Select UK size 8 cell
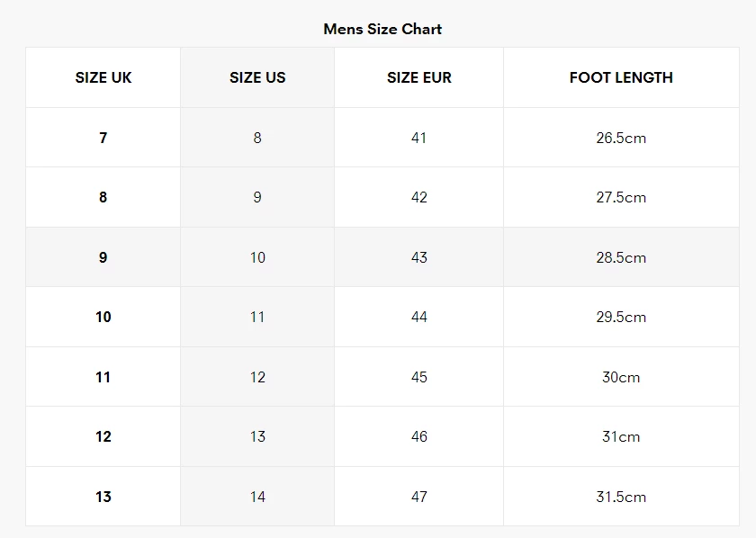Viewport: 756px width, 538px height. pos(103,197)
